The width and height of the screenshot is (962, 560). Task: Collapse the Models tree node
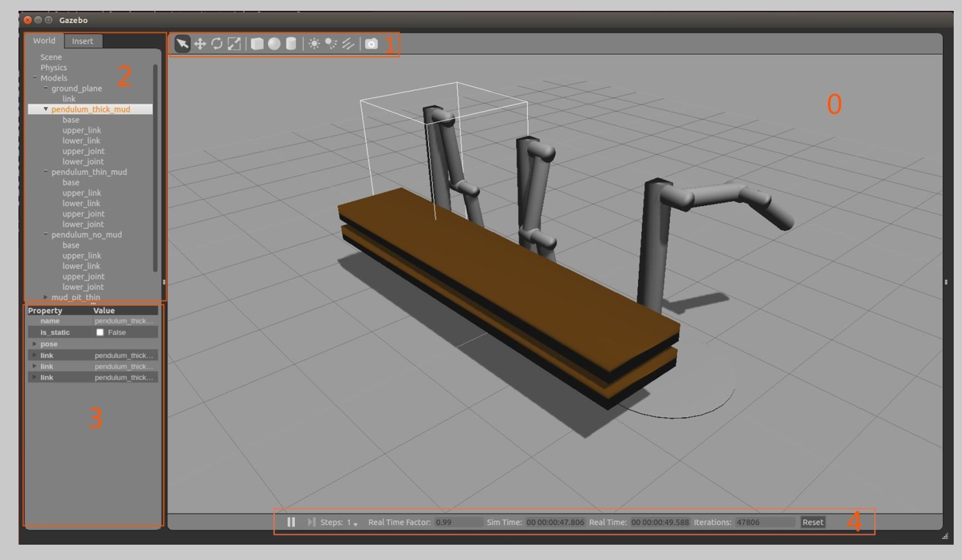point(35,78)
